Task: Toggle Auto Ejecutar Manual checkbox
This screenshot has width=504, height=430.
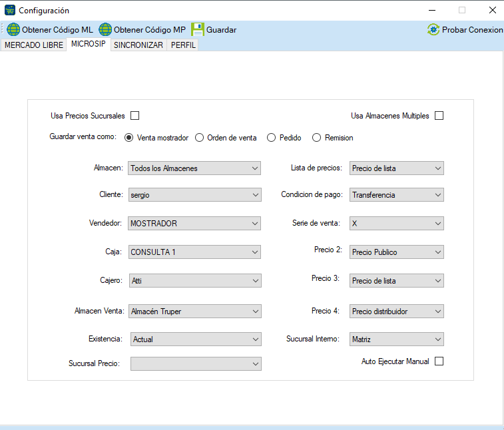Action: point(439,361)
